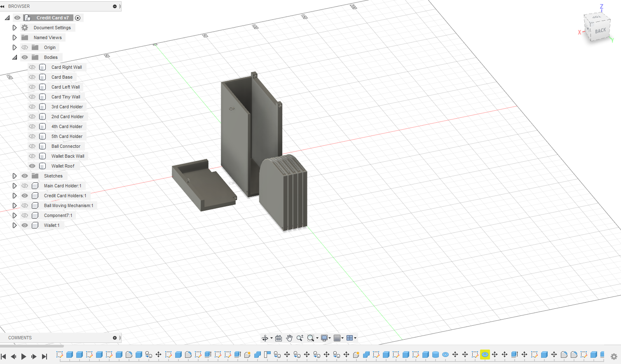The height and width of the screenshot is (364, 621).
Task: Collapse the Bodies folder
Action: pyautogui.click(x=14, y=57)
